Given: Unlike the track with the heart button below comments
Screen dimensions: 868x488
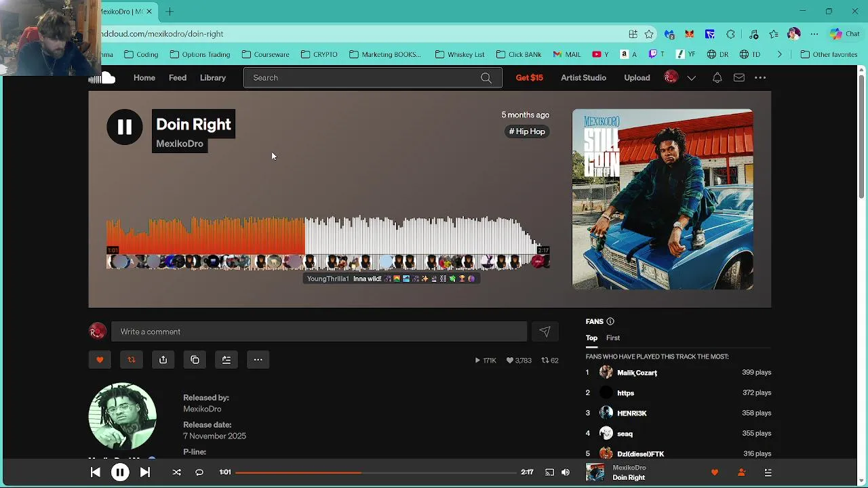Looking at the screenshot, I should click(x=100, y=360).
